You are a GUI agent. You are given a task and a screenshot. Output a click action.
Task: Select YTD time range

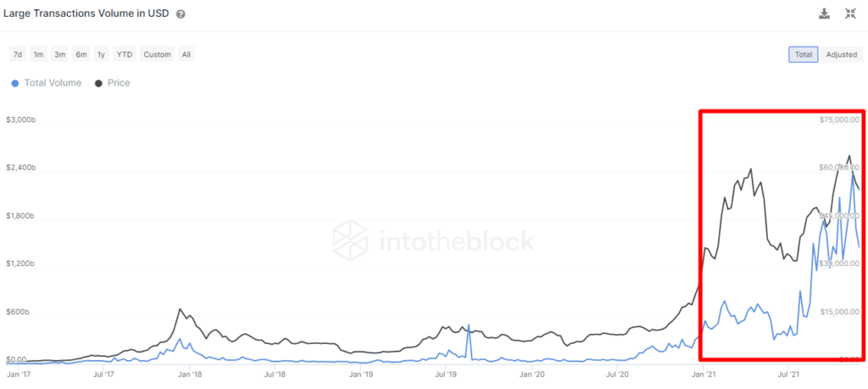124,54
